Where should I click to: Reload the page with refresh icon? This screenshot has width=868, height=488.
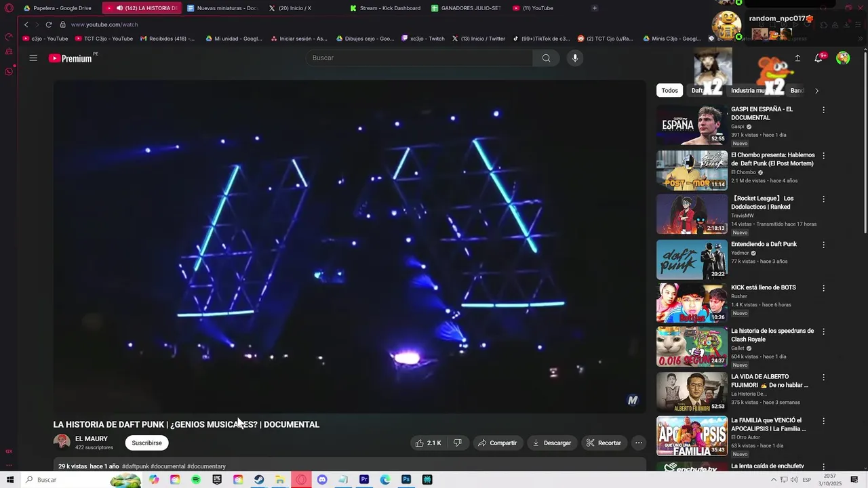pos(49,24)
